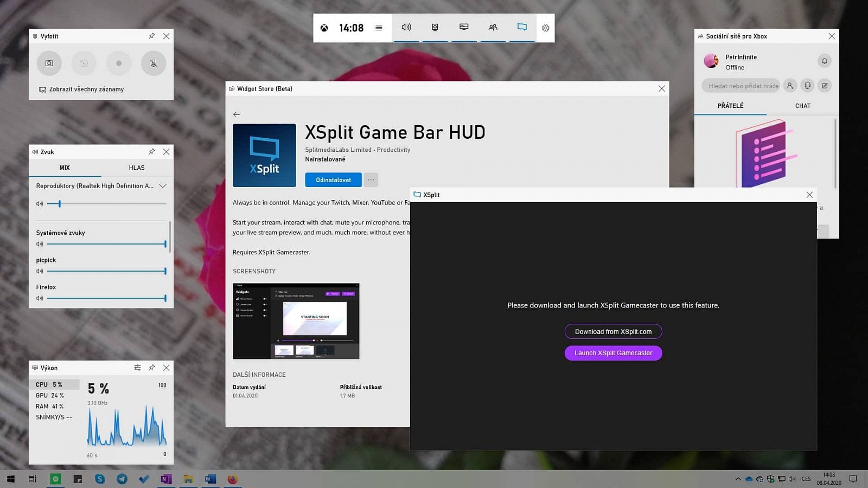This screenshot has height=488, width=868.
Task: Adjust the picpick volume slider
Action: click(106, 271)
